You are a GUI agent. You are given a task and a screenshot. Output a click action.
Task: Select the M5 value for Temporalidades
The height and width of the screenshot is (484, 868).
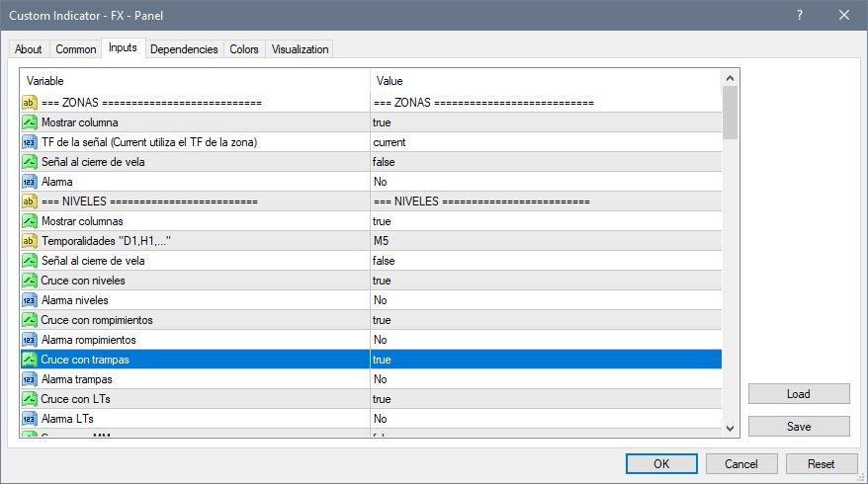546,241
